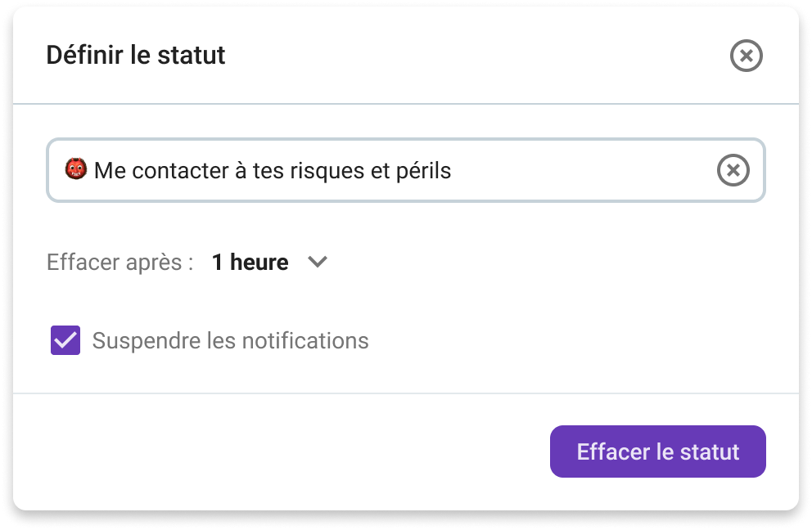Disable notification suspension via its checkbox
The width and height of the screenshot is (812, 530).
67,339
